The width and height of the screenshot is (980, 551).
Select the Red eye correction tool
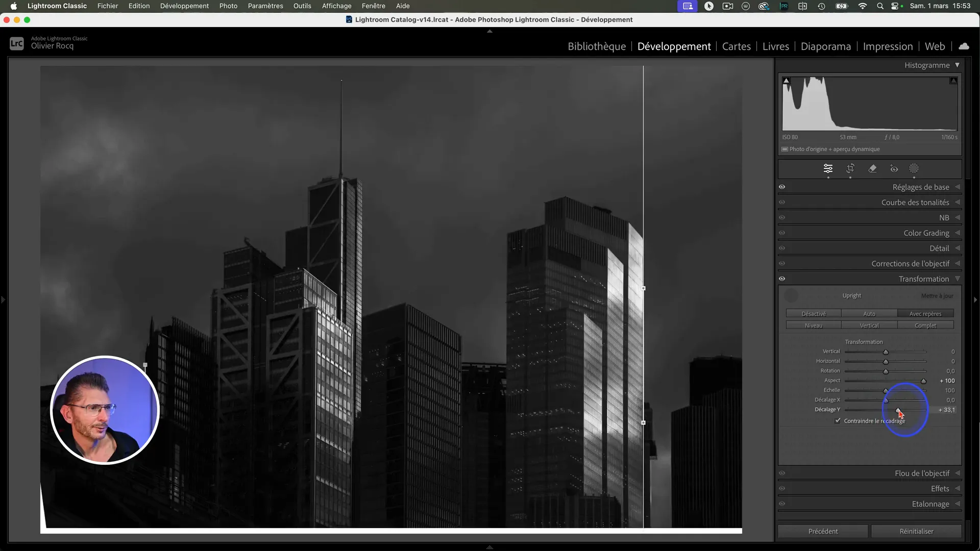point(894,169)
